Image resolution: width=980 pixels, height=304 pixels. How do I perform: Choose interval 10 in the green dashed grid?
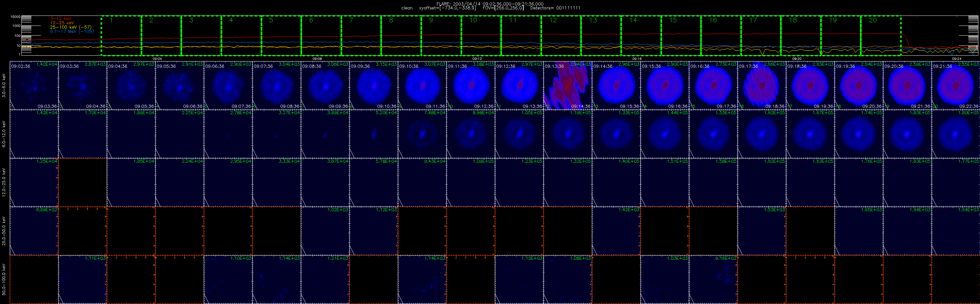click(x=481, y=35)
